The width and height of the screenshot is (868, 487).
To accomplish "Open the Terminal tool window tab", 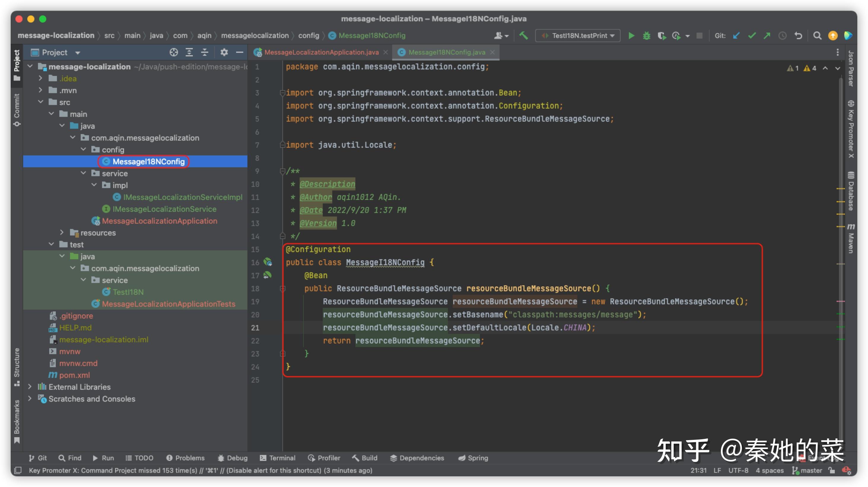I will click(x=278, y=458).
